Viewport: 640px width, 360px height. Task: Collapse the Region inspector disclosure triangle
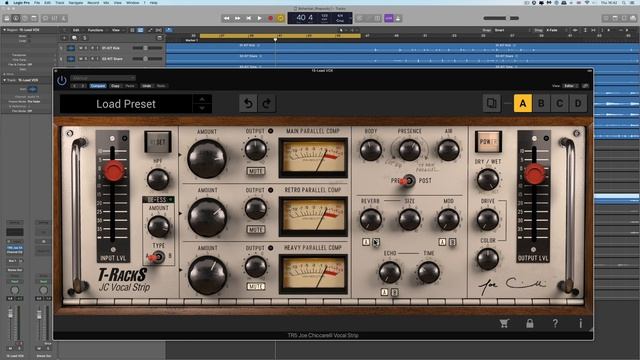pyautogui.click(x=4, y=30)
